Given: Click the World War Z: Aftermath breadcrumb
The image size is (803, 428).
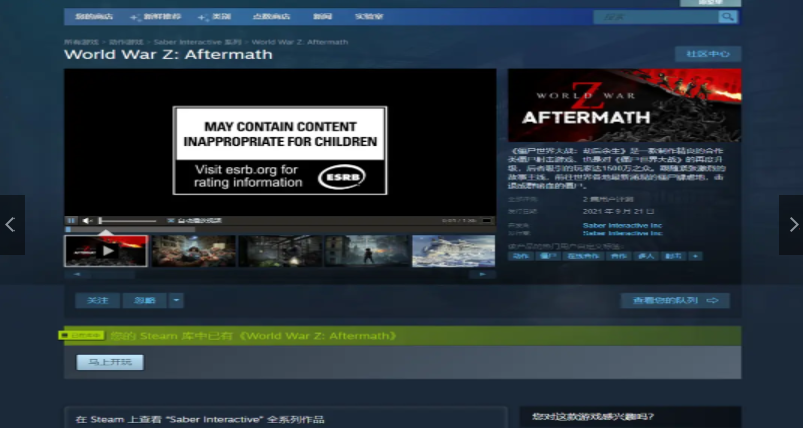Looking at the screenshot, I should [300, 42].
